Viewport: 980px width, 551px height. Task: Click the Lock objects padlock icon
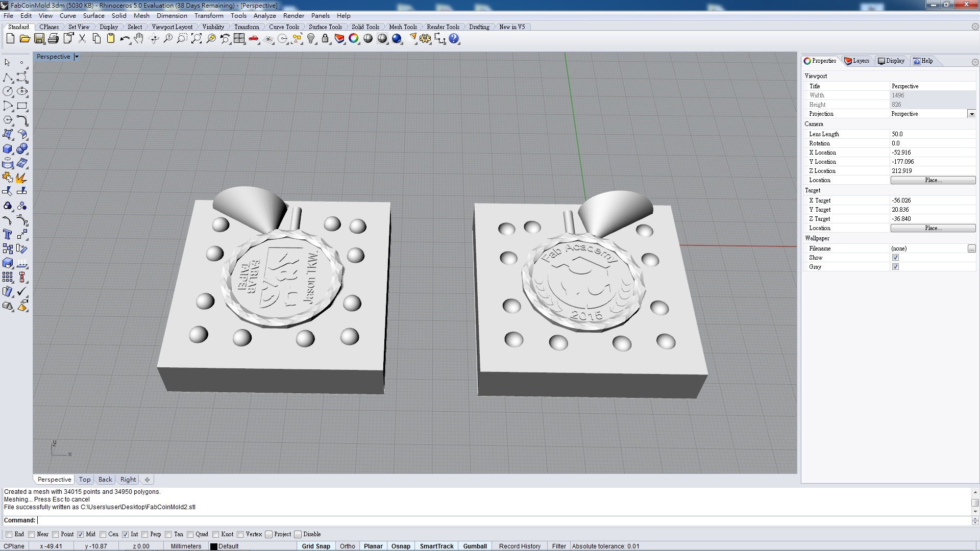coord(325,39)
